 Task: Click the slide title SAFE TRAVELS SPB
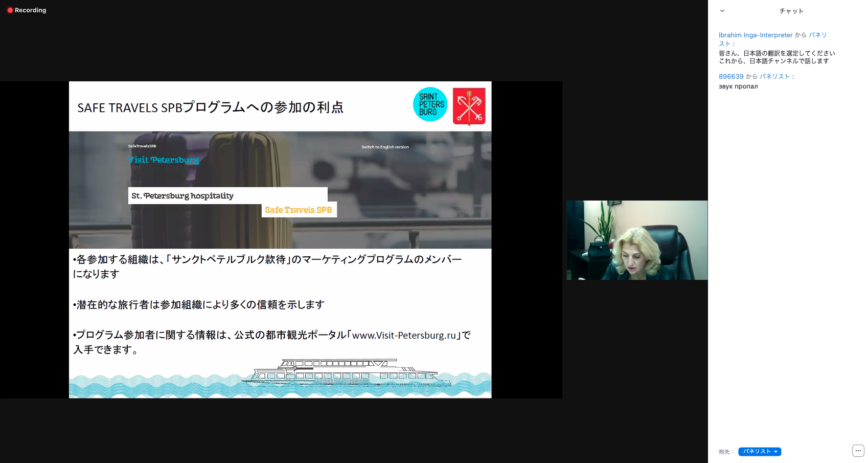point(210,107)
